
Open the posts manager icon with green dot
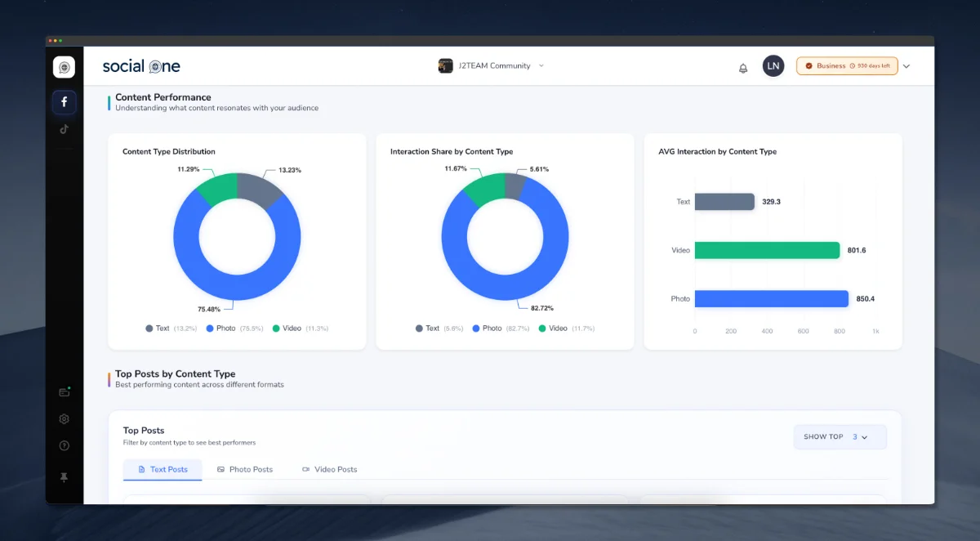(x=64, y=391)
